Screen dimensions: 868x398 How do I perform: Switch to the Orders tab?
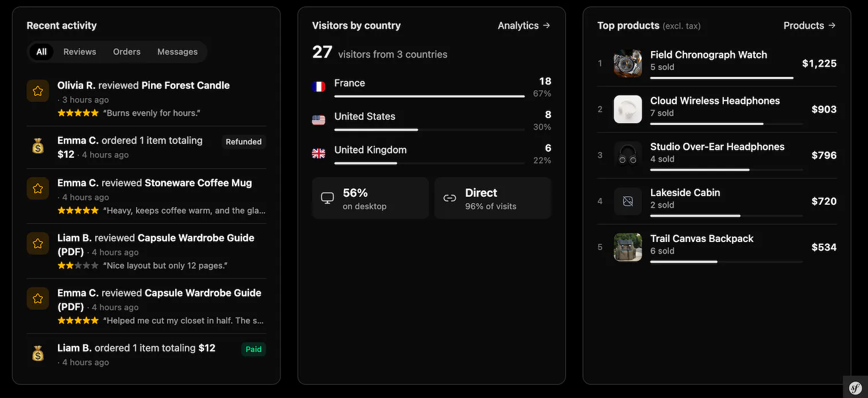[x=127, y=52]
